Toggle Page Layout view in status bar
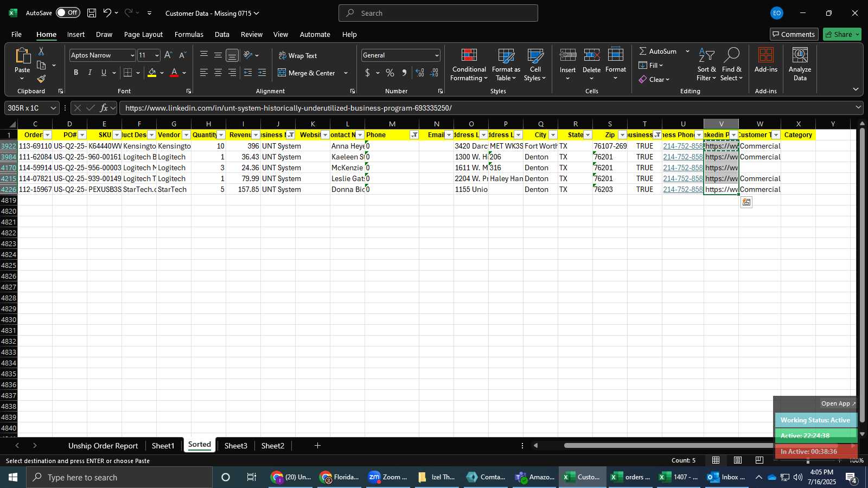Screen dimensions: 868x488 click(x=738, y=460)
